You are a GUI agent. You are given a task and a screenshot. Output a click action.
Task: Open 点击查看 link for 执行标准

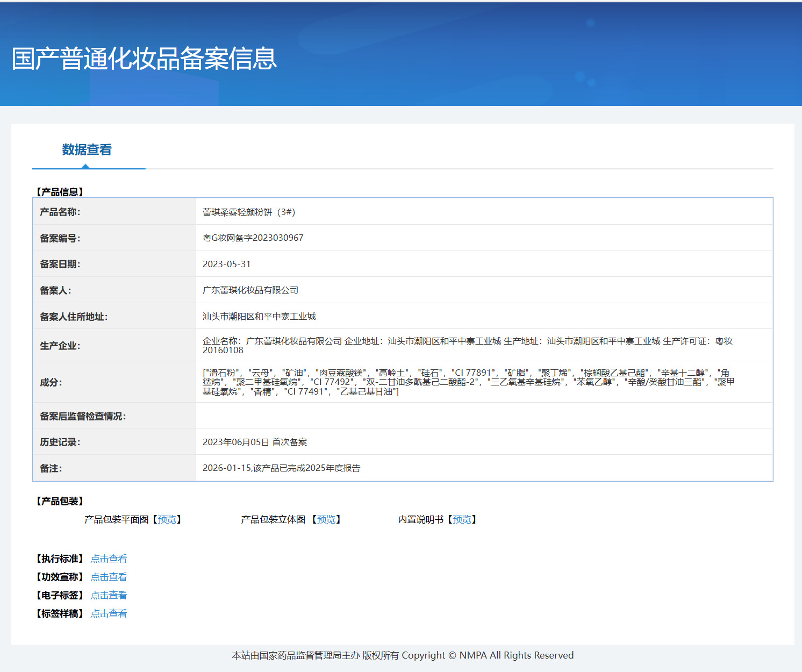tap(109, 559)
